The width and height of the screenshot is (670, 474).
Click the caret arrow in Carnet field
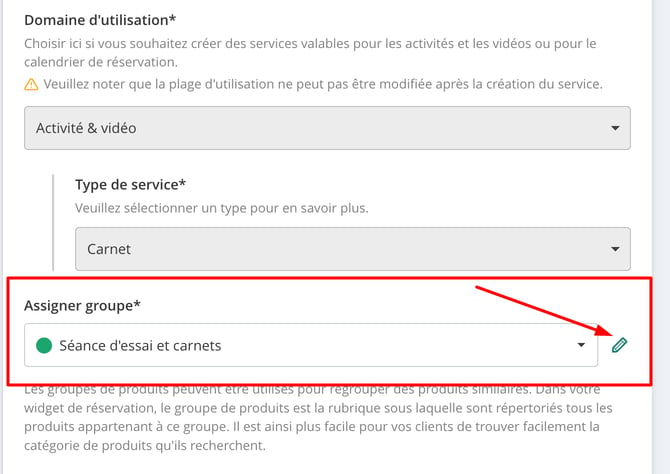(x=615, y=249)
